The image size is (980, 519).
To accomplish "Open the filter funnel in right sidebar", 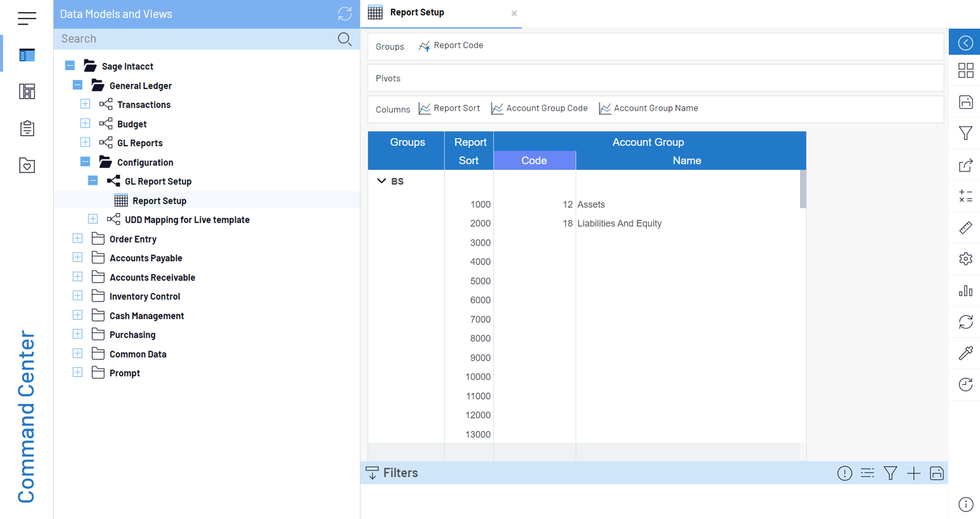I will 965,133.
